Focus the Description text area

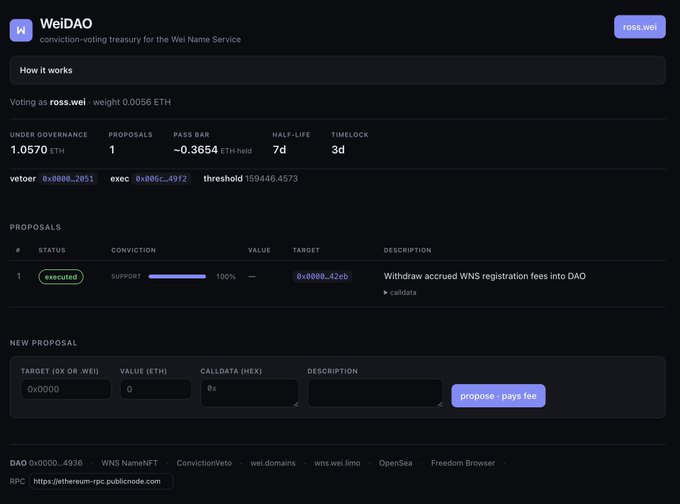coord(375,393)
